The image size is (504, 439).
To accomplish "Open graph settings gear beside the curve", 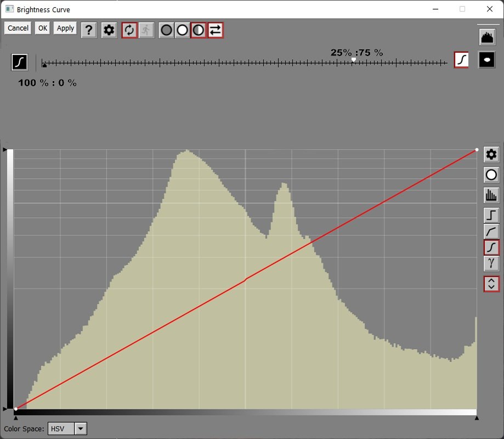I will point(491,155).
